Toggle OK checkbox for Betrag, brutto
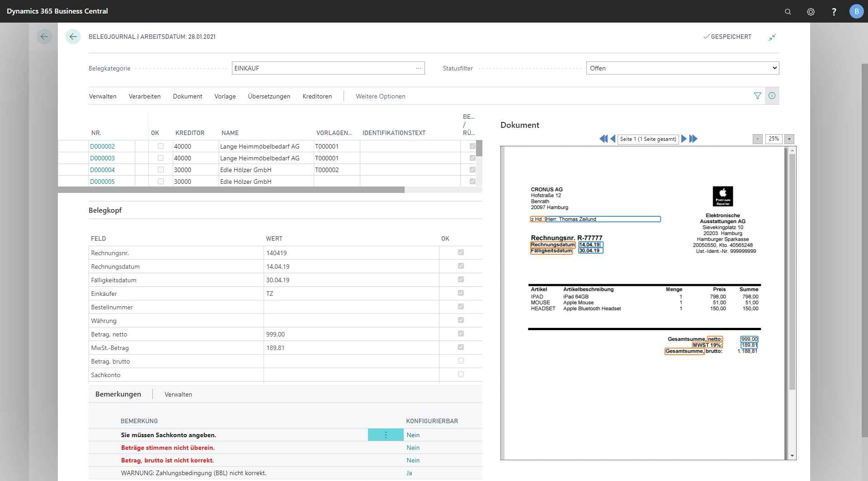Screen dimensions: 868x481 461,361
